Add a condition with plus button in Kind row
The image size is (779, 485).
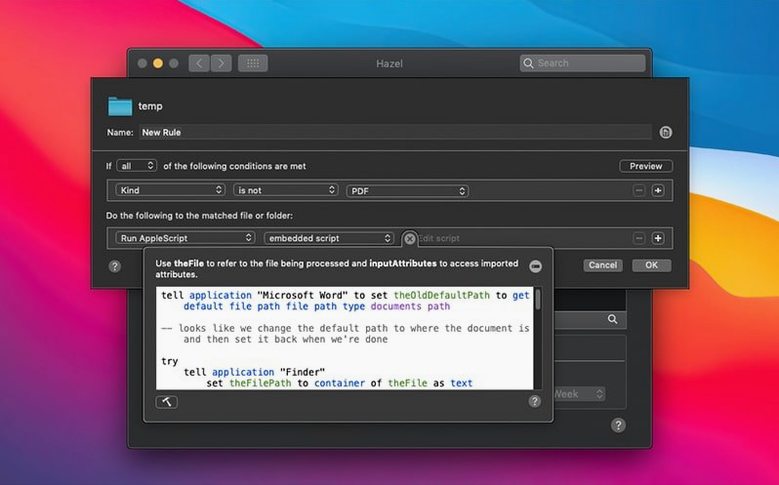point(658,190)
